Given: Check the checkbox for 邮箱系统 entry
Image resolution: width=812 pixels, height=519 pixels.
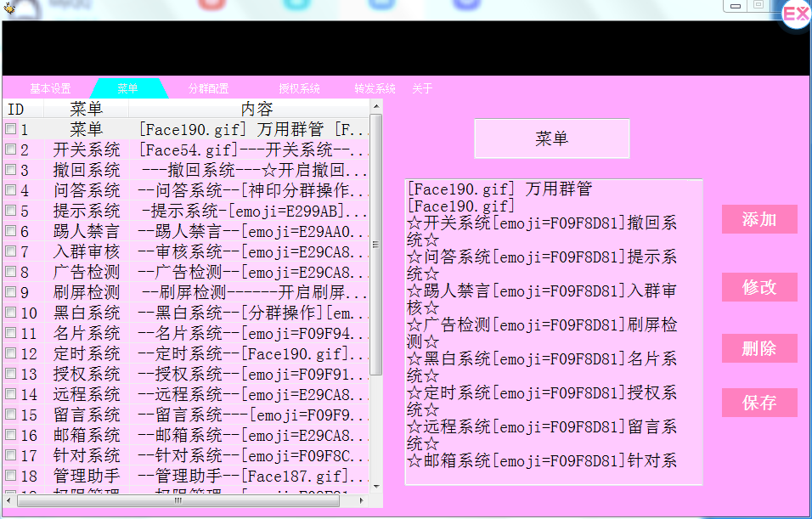Looking at the screenshot, I should click(x=9, y=435).
